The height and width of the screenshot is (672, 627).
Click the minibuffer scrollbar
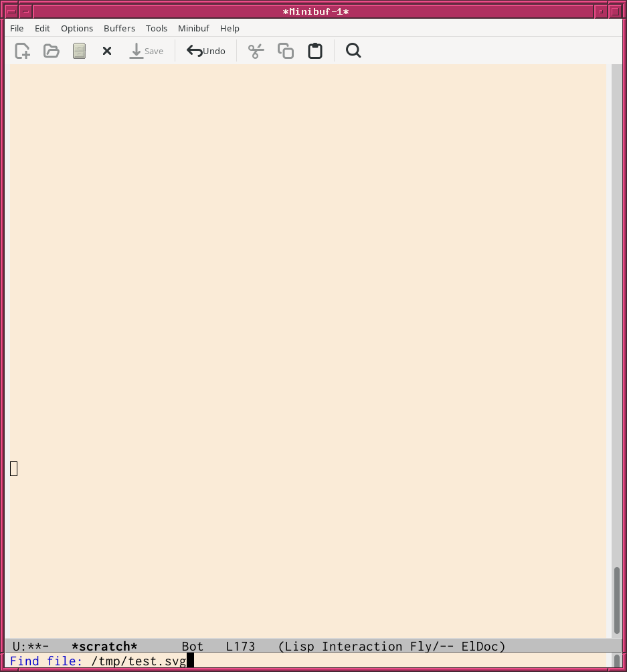click(617, 661)
